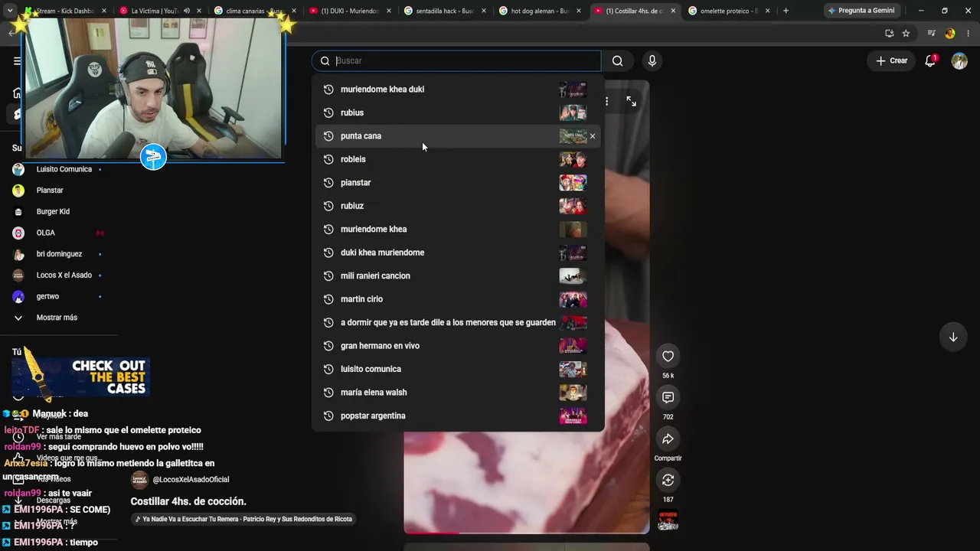Open the short's comments (702)
This screenshot has height=551, width=980.
[x=668, y=397]
